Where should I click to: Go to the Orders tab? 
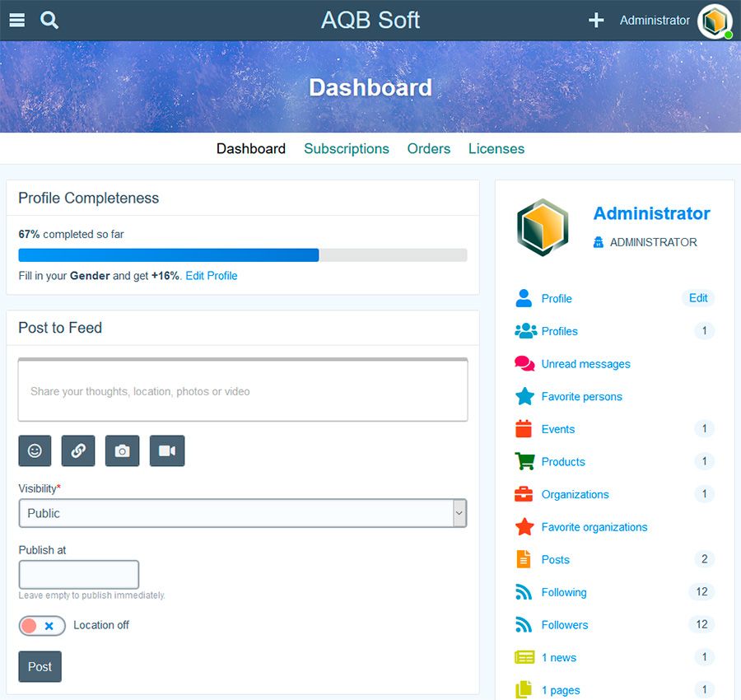click(429, 149)
